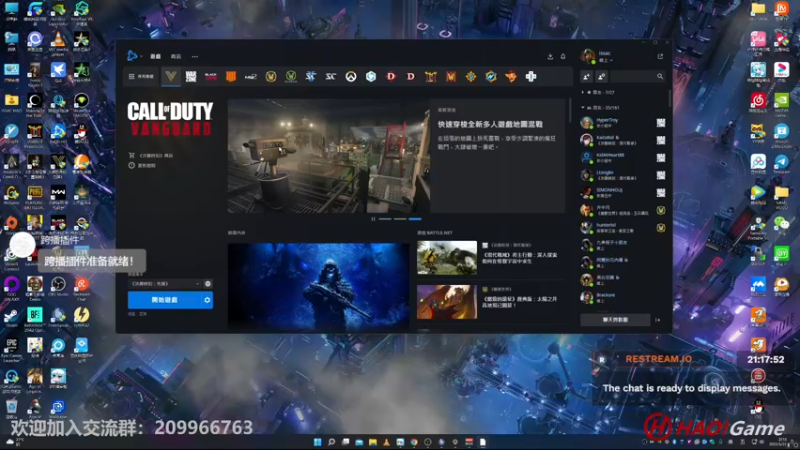Open the friend settings icon next to add friend
800x450 pixels.
(x=602, y=77)
